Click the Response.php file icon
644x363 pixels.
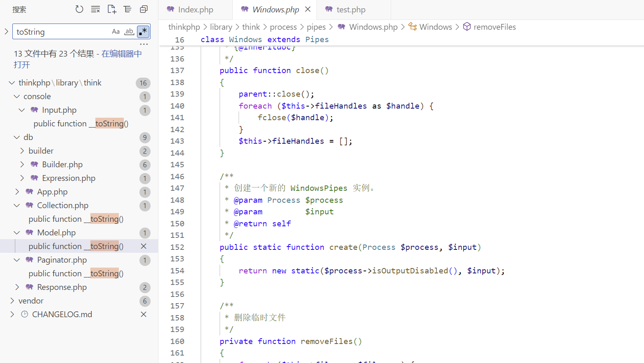click(29, 287)
